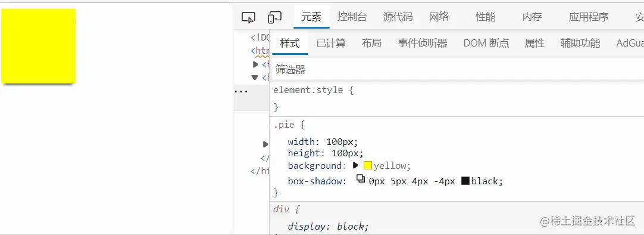Click the yellow square on the page
Image resolution: width=644 pixels, height=235 pixels.
tap(39, 46)
